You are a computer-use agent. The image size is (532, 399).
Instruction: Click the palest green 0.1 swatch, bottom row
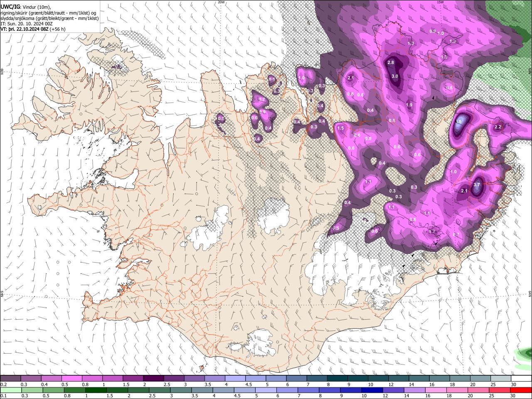pyautogui.click(x=10, y=390)
